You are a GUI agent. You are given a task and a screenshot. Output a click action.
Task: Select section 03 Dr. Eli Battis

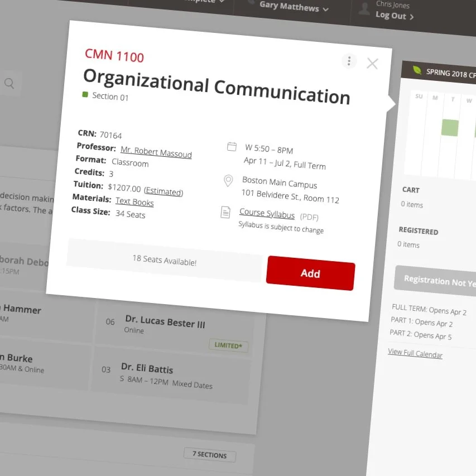coord(171,377)
